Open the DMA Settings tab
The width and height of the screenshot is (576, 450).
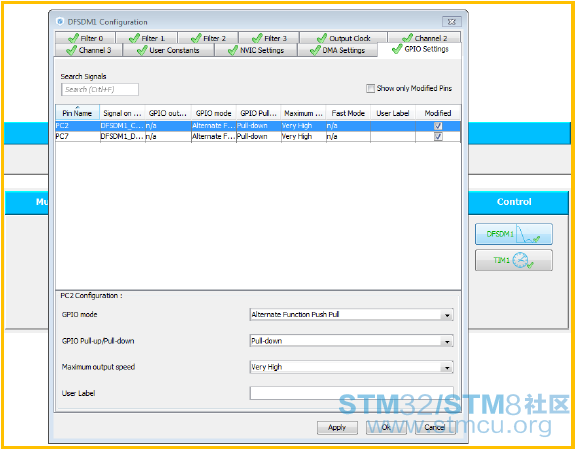pos(338,50)
